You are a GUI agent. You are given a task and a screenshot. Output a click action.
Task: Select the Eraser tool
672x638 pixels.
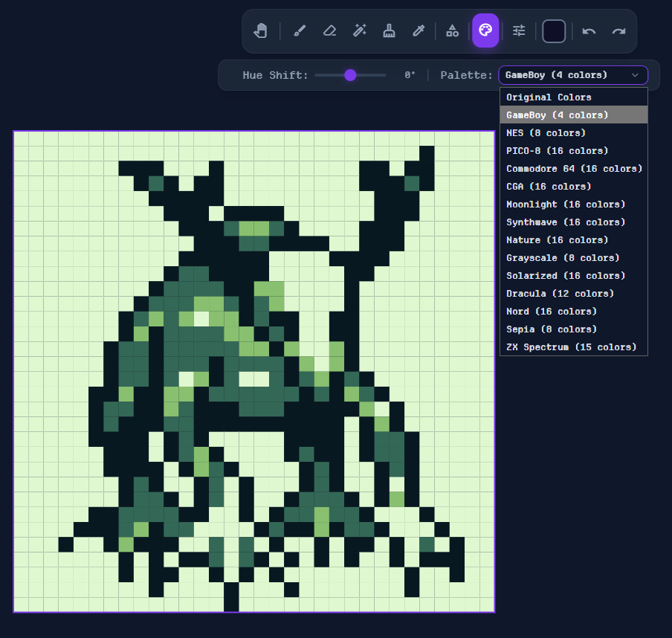tap(329, 31)
